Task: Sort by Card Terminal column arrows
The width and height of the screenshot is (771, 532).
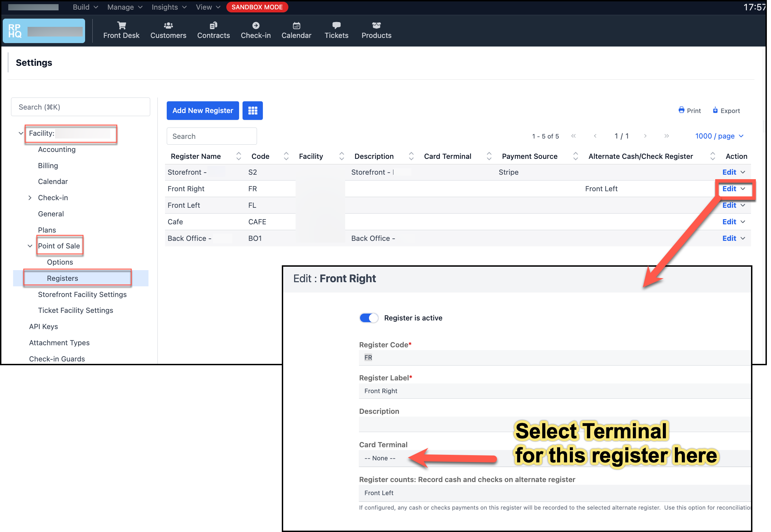Action: click(x=489, y=156)
